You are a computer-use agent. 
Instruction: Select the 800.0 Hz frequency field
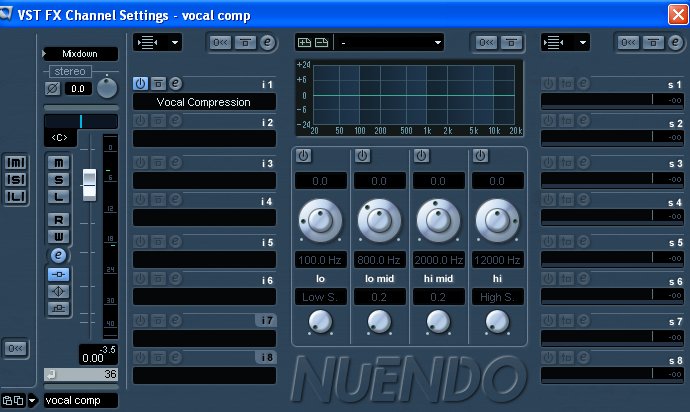(x=379, y=260)
